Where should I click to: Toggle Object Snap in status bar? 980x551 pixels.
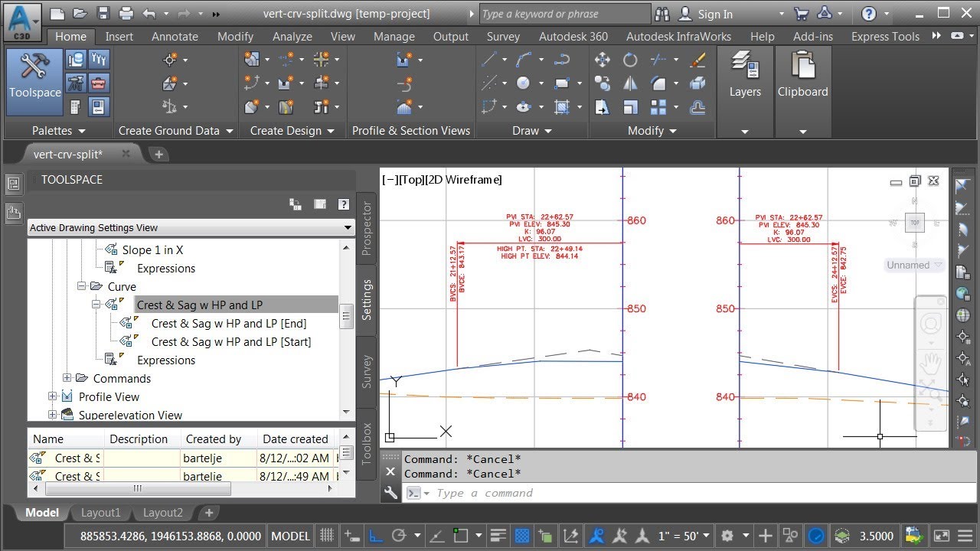460,536
